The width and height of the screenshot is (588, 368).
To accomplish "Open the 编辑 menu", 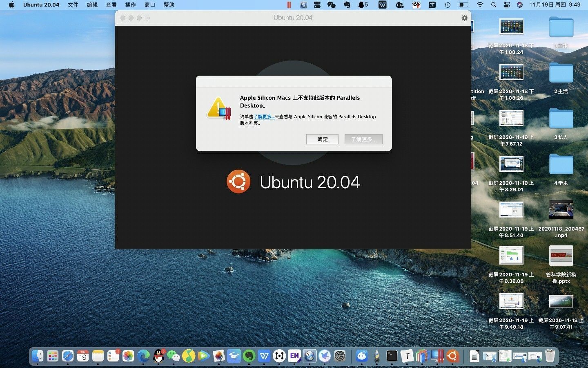I will pyautogui.click(x=92, y=5).
